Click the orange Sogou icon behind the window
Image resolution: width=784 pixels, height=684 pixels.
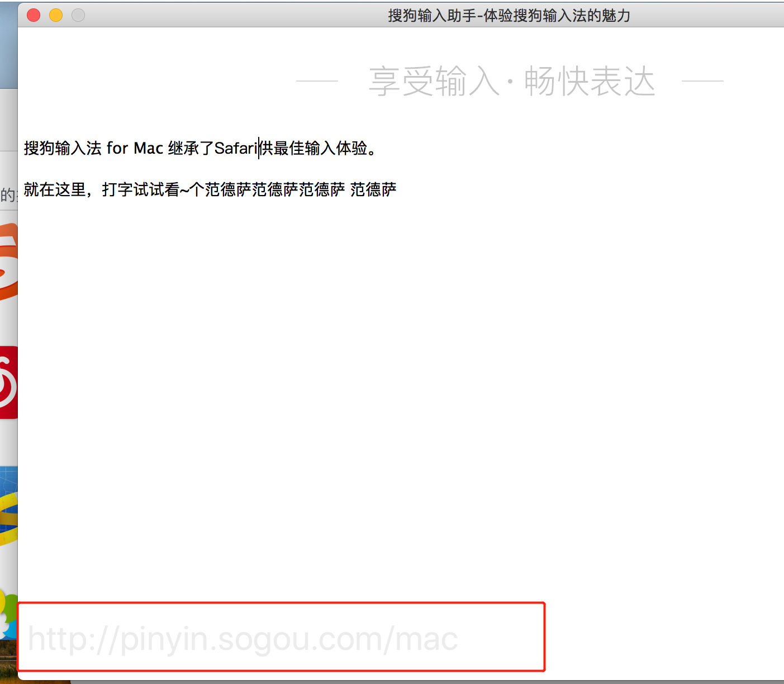(x=8, y=262)
